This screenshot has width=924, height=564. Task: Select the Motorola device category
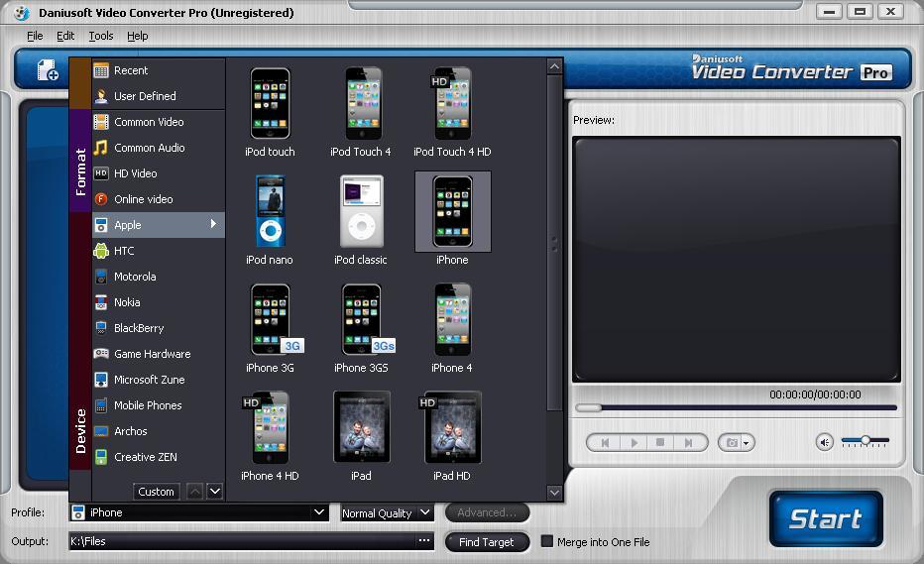tap(159, 277)
